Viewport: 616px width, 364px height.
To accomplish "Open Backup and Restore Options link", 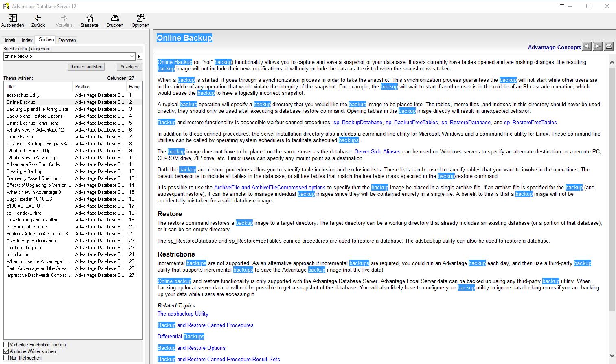I will (191, 348).
